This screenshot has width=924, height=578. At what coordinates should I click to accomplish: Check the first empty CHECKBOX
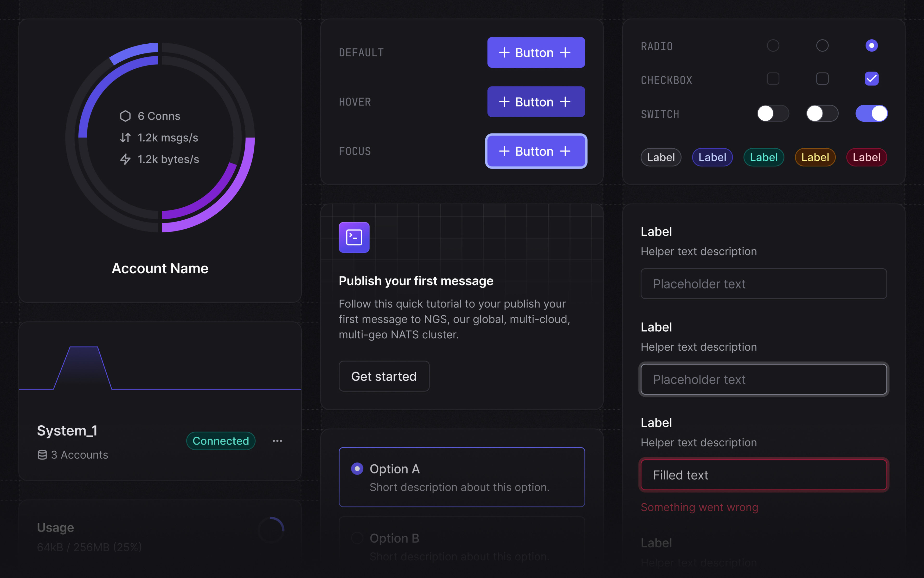coord(773,79)
